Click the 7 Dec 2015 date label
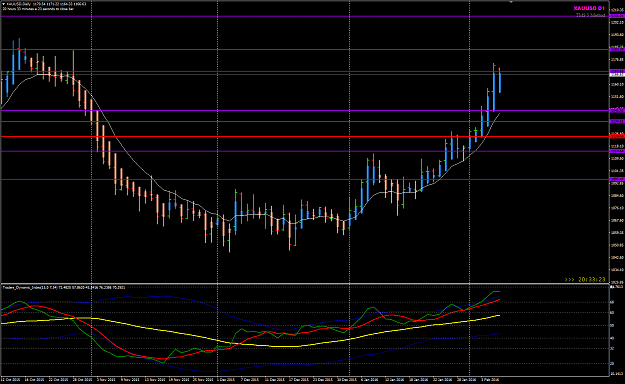The width and height of the screenshot is (625, 384). click(251, 380)
